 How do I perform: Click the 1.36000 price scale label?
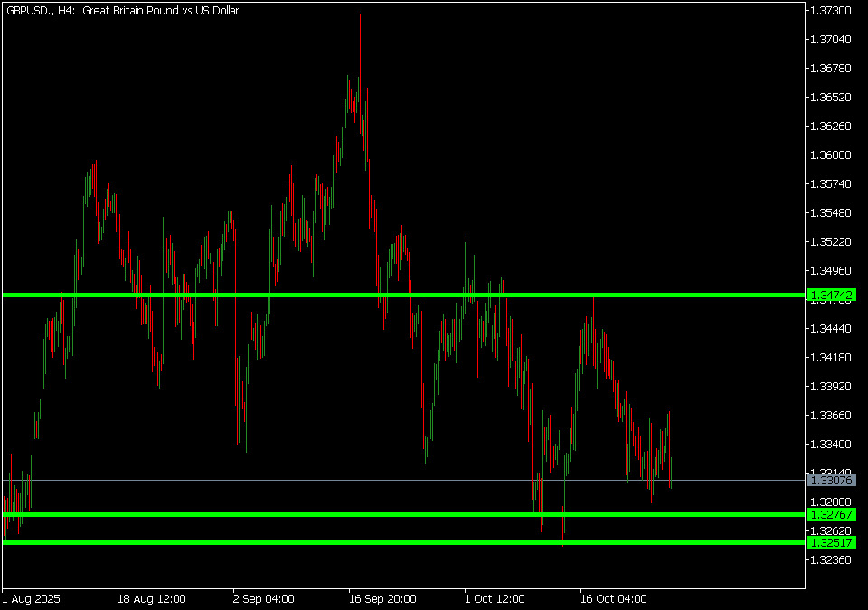831,155
